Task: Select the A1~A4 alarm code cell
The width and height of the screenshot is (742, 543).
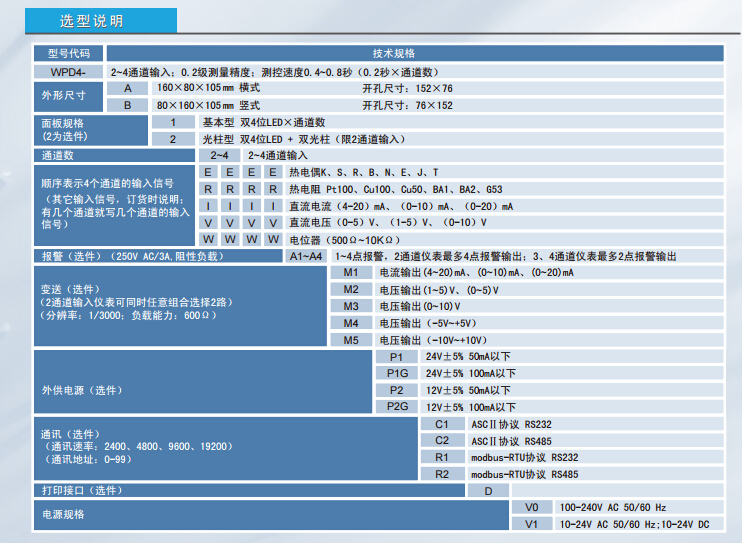Action: point(306,256)
